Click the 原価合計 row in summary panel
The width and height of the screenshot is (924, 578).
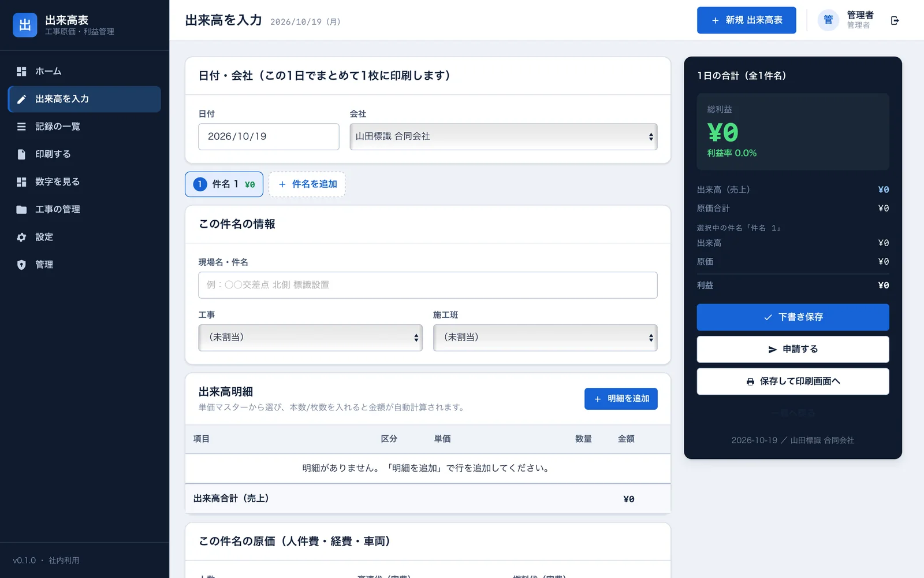click(793, 209)
